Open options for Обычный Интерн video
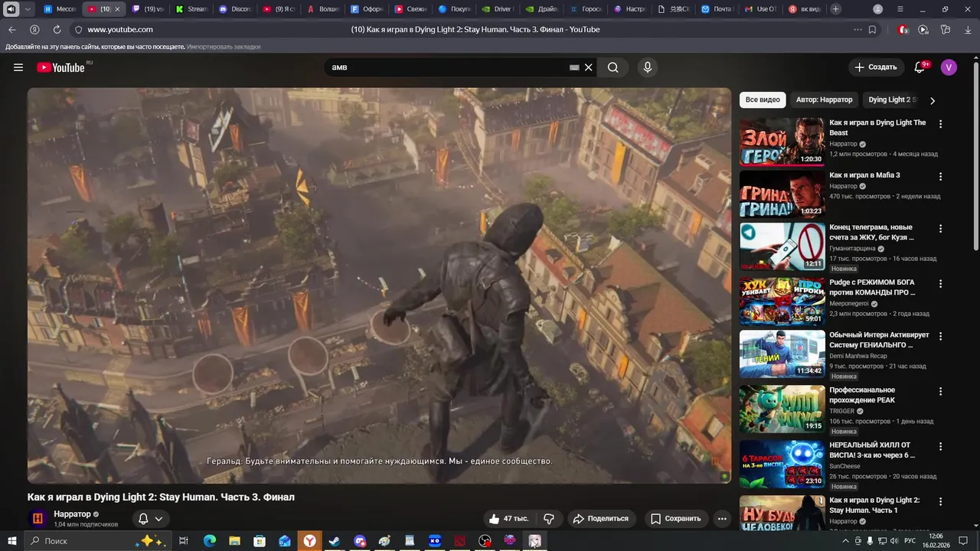Viewport: 980px width, 551px height. point(940,336)
